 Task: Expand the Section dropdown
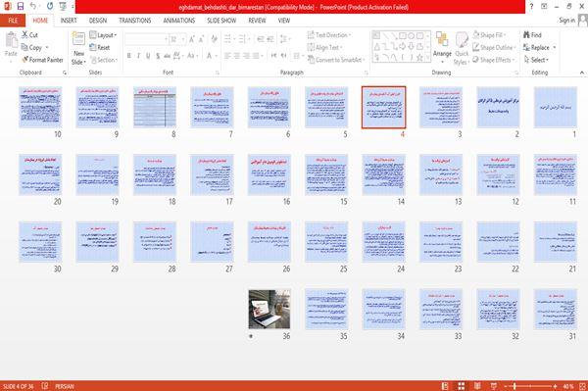[x=104, y=60]
